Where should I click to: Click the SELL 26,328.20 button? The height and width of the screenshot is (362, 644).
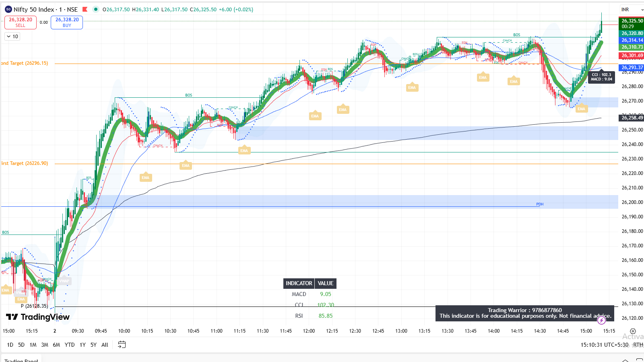pos(21,22)
